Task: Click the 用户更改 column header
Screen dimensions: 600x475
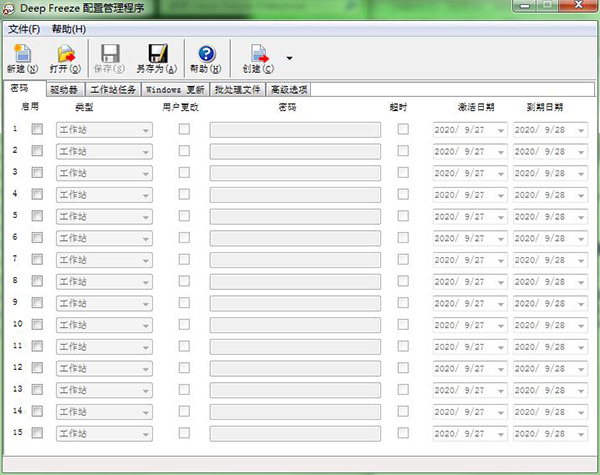Action: point(181,107)
